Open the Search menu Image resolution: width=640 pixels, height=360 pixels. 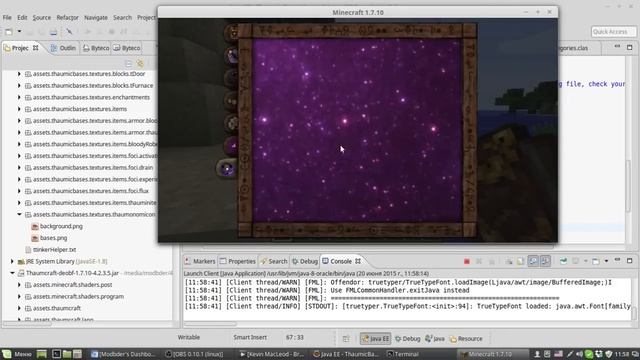[x=122, y=18]
